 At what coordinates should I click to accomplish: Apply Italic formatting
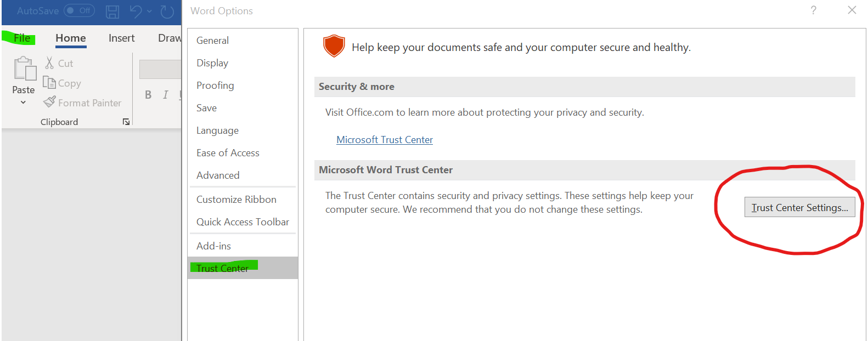pyautogui.click(x=166, y=95)
